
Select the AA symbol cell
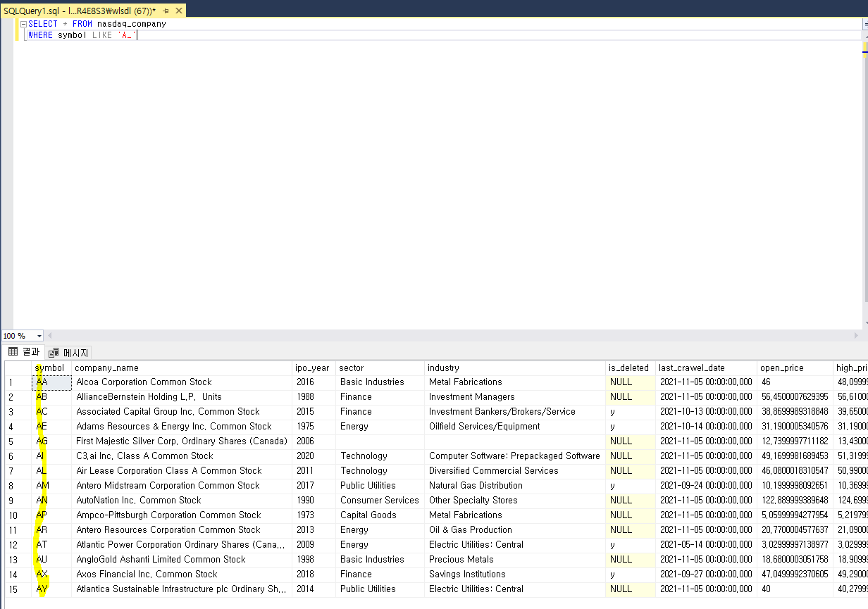pos(51,382)
